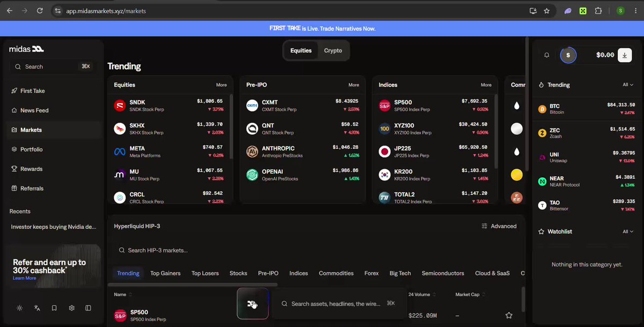Image resolution: width=644 pixels, height=327 pixels.
Task: Star the SP500 row to watchlist
Action: (x=509, y=316)
